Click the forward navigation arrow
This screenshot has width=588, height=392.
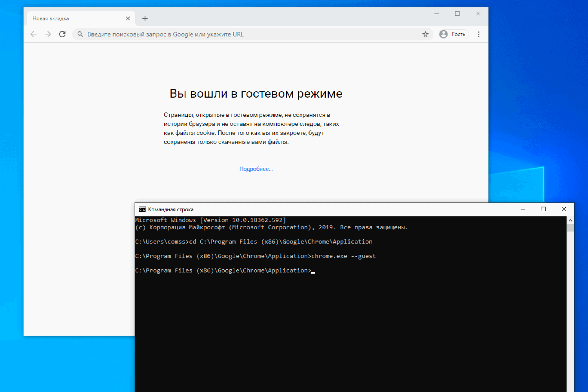[48, 34]
